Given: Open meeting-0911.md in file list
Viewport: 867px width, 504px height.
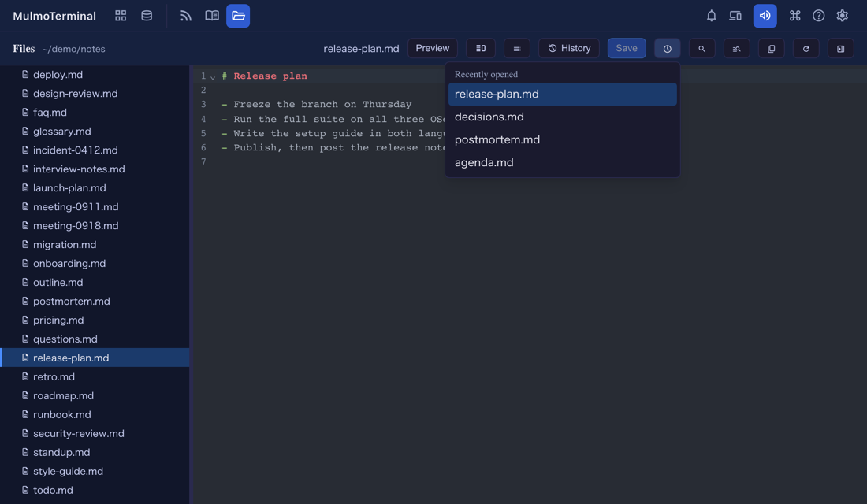Looking at the screenshot, I should pos(95,206).
